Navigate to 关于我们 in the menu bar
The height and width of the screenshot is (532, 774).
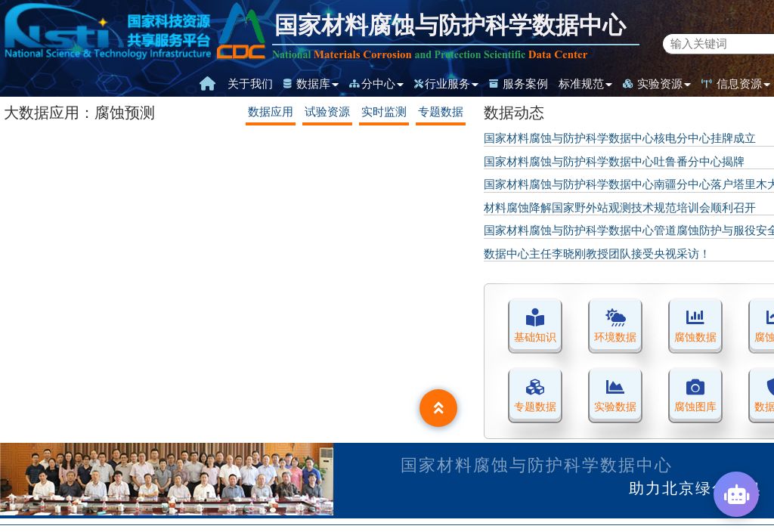point(249,84)
